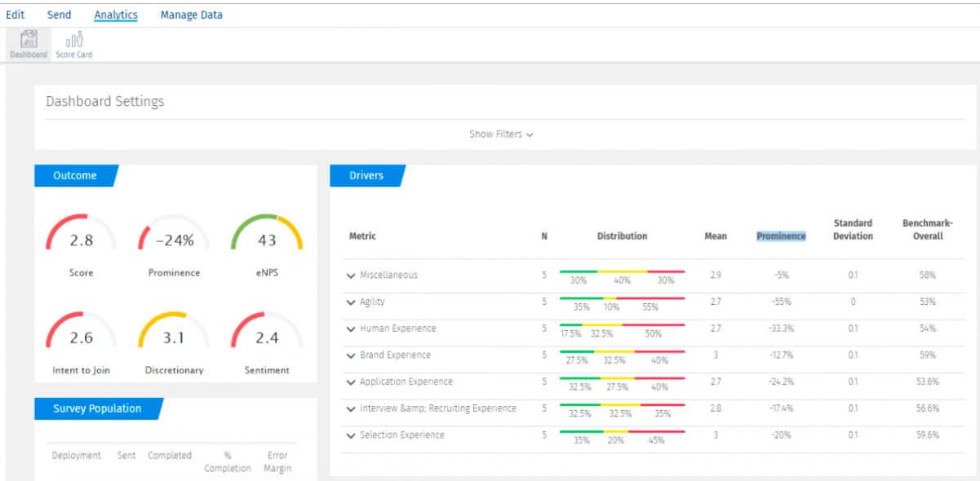Image resolution: width=980 pixels, height=481 pixels.
Task: Click the Sentiment gauge showing 2.4
Action: coord(267,331)
